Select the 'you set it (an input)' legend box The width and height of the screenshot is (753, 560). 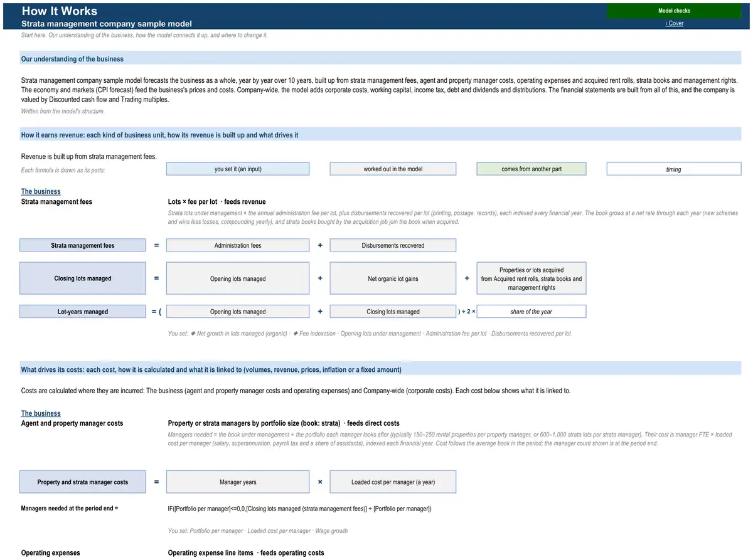(238, 169)
